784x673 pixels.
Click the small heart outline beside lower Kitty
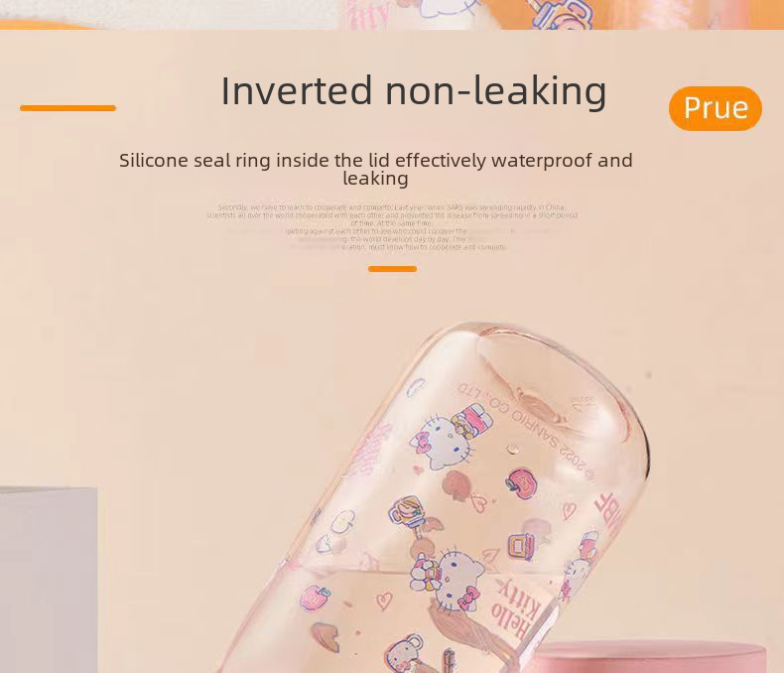click(x=384, y=601)
